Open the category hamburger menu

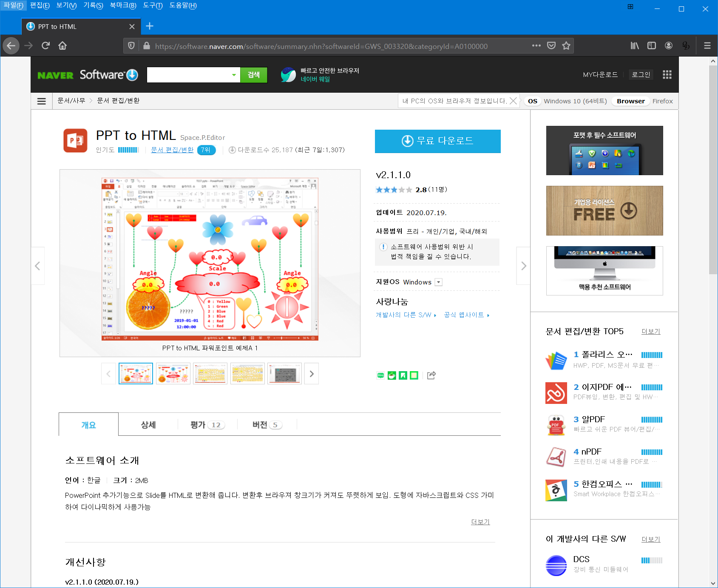(x=42, y=101)
